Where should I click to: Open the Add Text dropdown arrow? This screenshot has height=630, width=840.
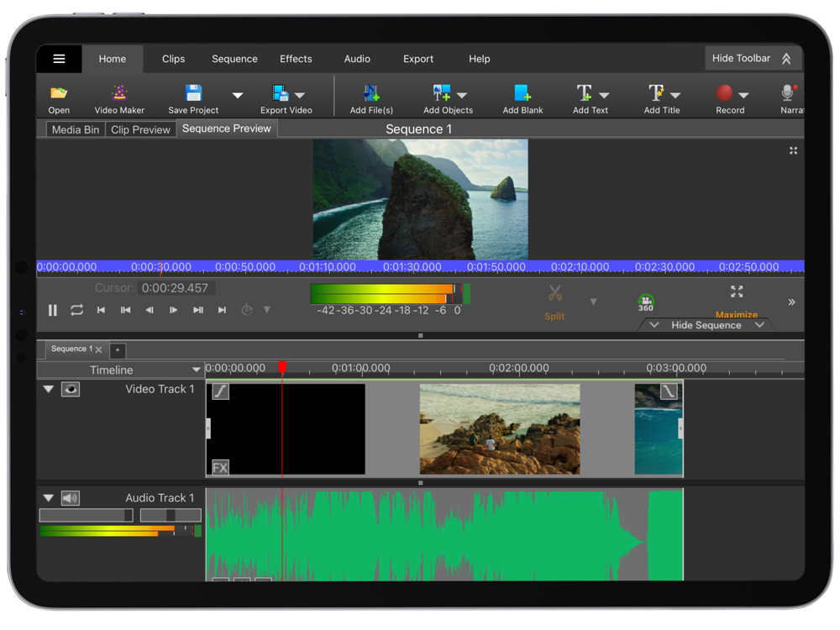[604, 96]
